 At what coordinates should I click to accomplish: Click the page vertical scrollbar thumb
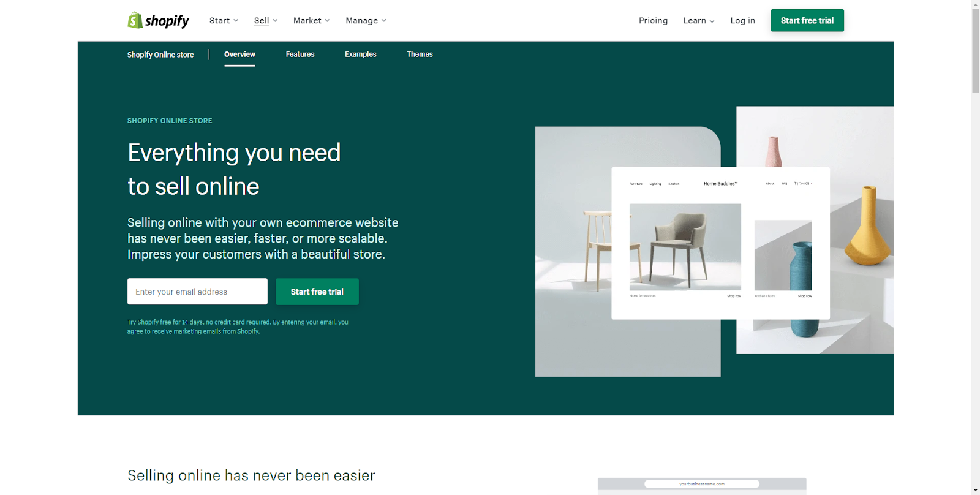pos(976,50)
